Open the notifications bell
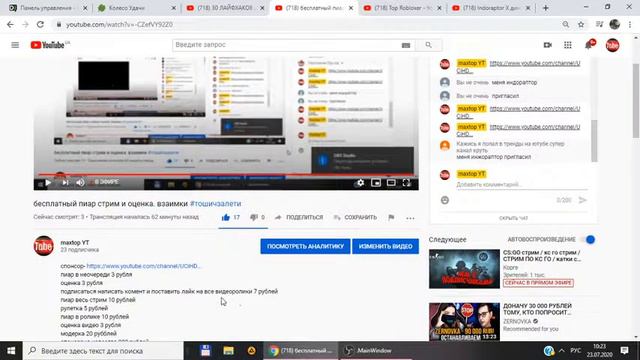The image size is (640, 360). (589, 45)
